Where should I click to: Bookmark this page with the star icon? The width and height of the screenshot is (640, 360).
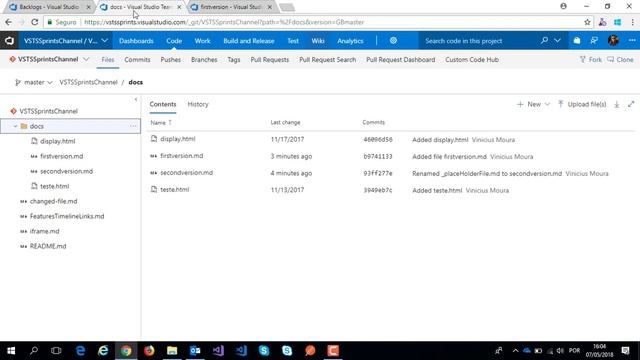click(587, 22)
